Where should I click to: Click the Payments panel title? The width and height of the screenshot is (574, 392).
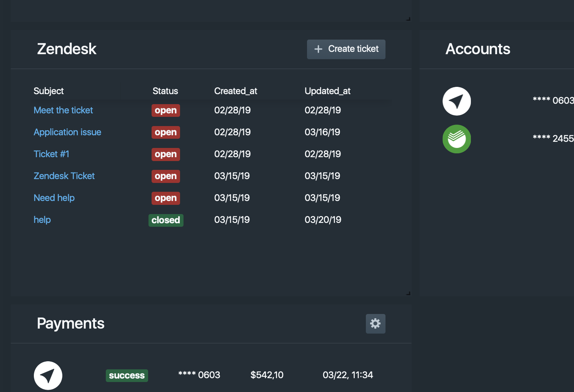point(71,324)
